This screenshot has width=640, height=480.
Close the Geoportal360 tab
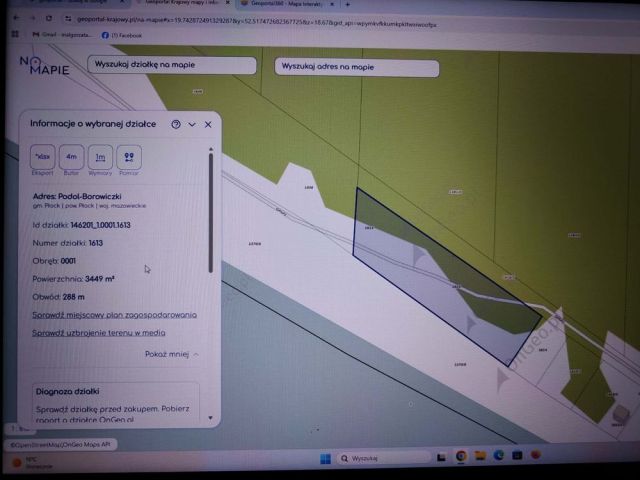tap(332, 4)
